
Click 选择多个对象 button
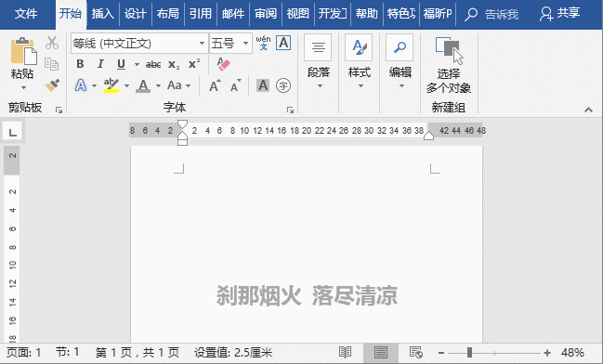click(x=449, y=65)
